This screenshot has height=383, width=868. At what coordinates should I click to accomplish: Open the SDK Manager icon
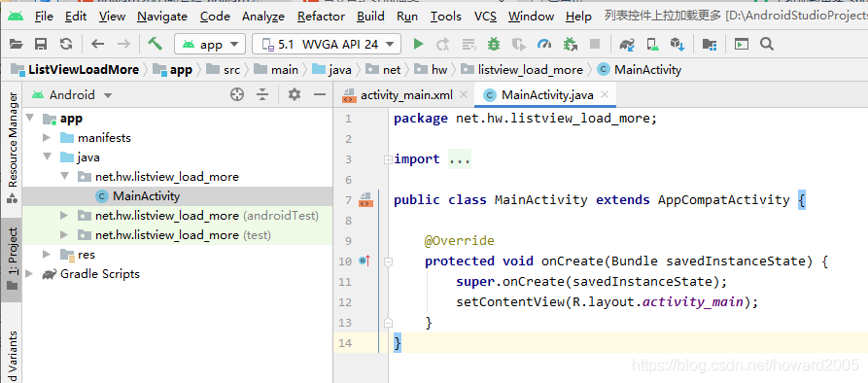678,45
